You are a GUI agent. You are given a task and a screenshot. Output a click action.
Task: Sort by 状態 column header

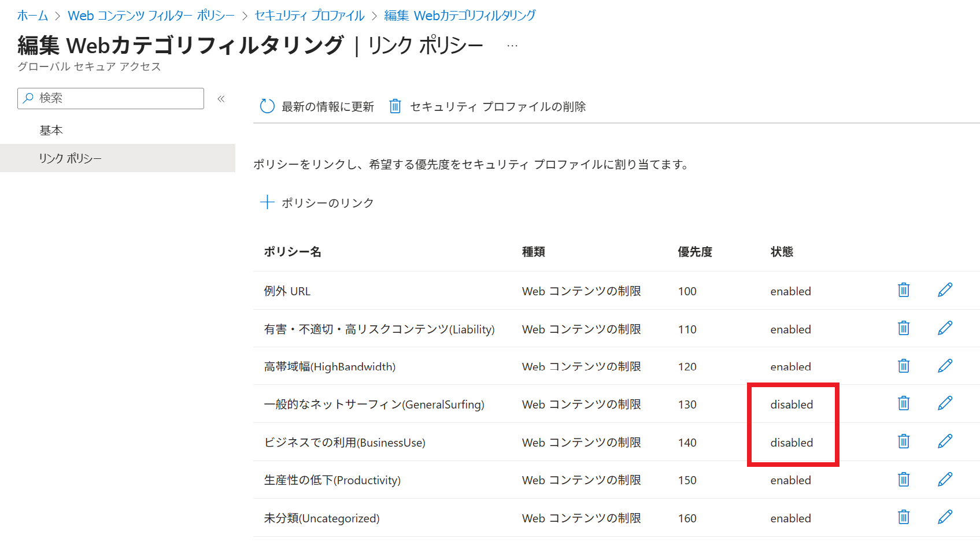782,252
